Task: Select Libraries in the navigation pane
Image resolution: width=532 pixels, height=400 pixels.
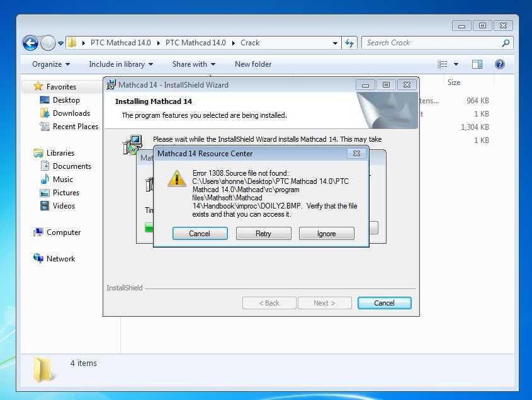Action: [x=60, y=153]
